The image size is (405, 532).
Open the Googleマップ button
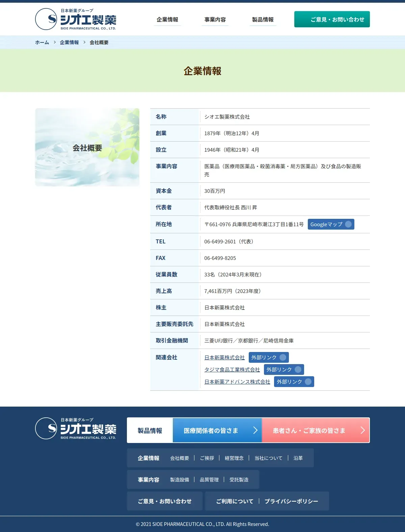[331, 224]
